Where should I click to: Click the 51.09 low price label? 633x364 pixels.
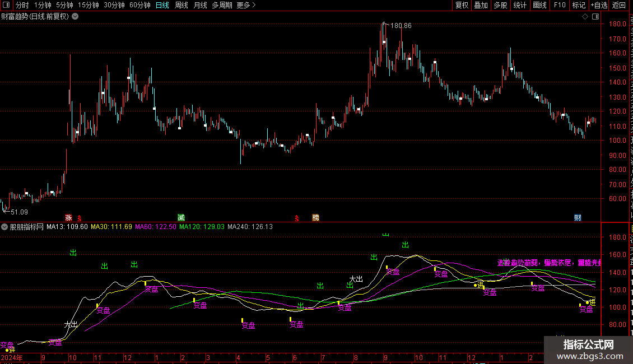(19, 212)
